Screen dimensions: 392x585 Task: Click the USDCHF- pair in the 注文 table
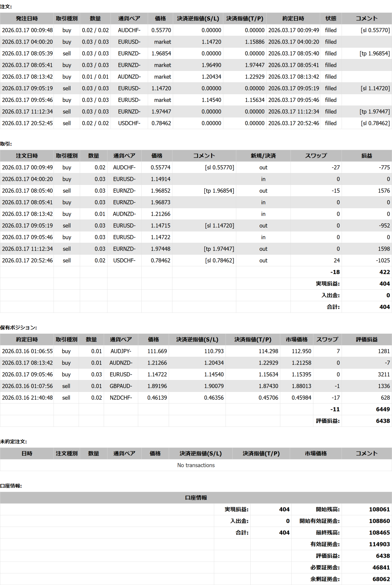pos(129,123)
